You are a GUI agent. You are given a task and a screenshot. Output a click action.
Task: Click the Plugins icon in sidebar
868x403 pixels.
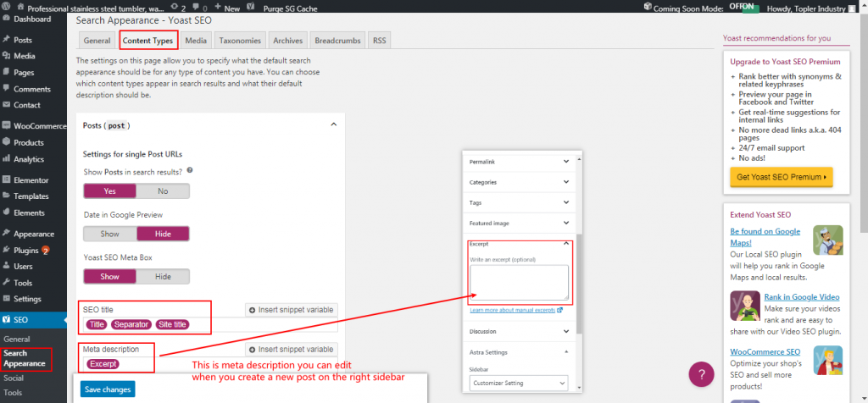pos(7,250)
